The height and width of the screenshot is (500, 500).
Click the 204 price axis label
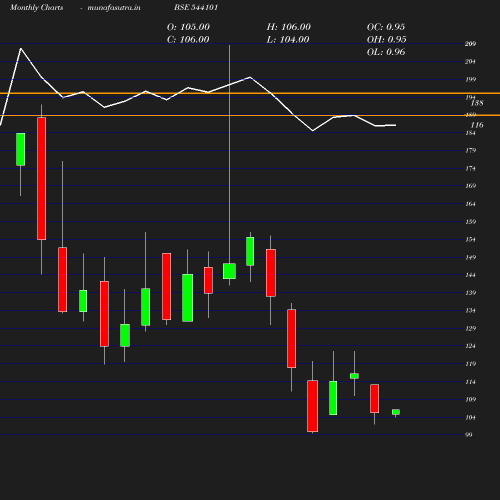(x=470, y=61)
